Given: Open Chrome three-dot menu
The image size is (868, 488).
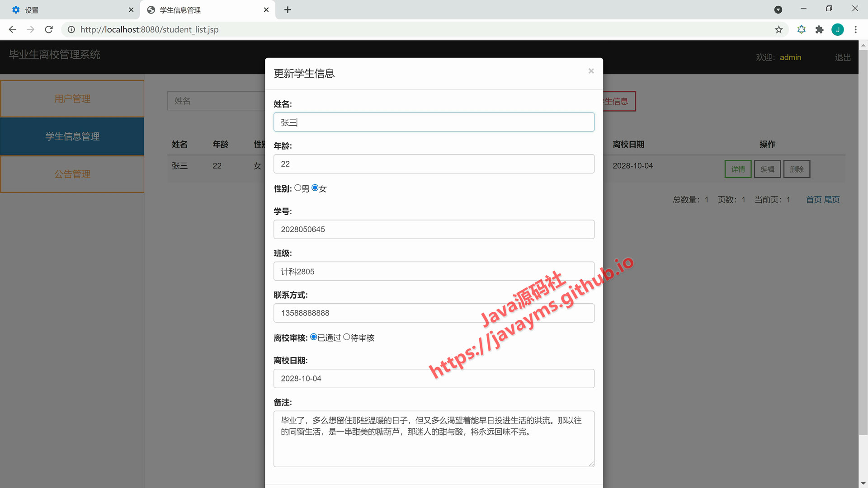Looking at the screenshot, I should point(855,29).
